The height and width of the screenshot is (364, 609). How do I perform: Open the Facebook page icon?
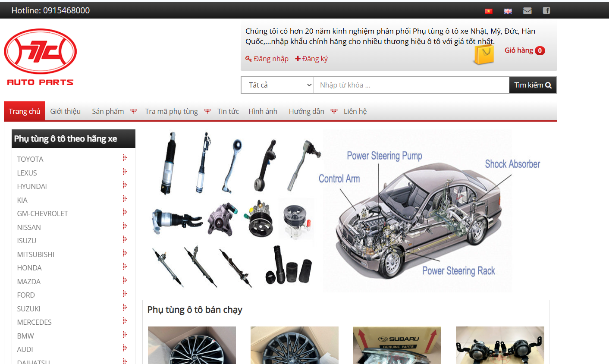546,10
